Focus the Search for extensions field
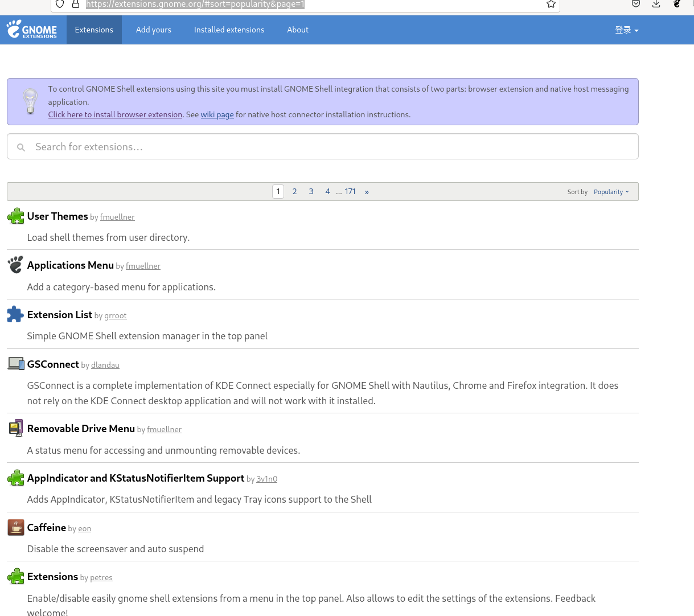 click(x=323, y=146)
